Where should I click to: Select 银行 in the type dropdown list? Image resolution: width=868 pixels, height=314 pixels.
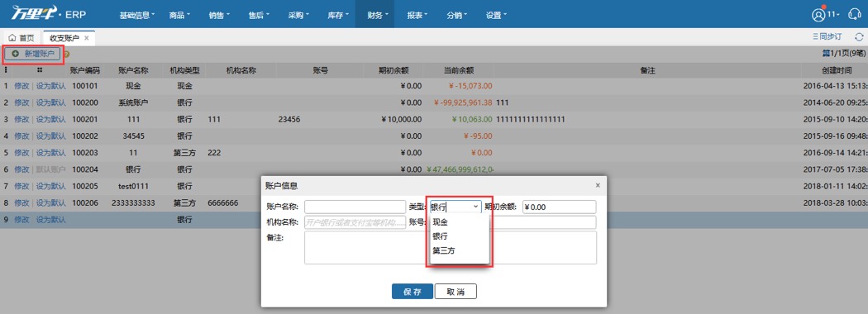(460, 236)
